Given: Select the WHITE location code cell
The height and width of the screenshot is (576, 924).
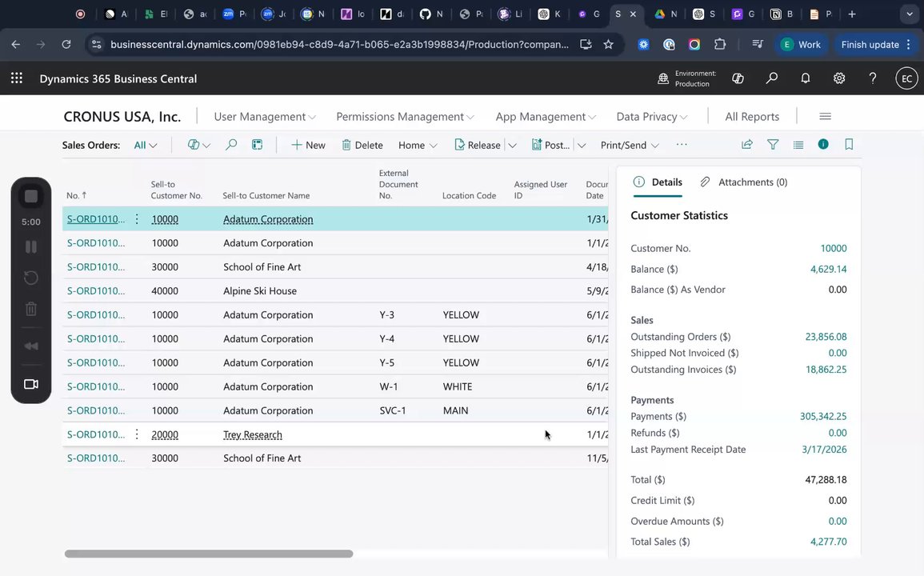Looking at the screenshot, I should pyautogui.click(x=458, y=386).
